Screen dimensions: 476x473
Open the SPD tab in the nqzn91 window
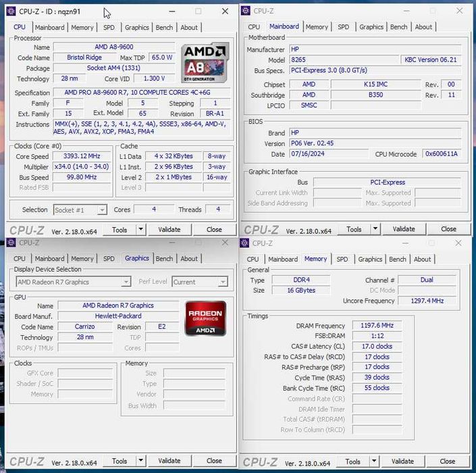pyautogui.click(x=109, y=27)
